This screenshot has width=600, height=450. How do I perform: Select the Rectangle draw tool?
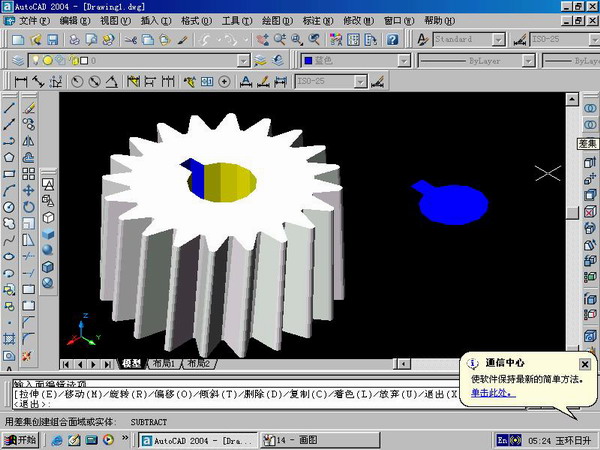(9, 174)
